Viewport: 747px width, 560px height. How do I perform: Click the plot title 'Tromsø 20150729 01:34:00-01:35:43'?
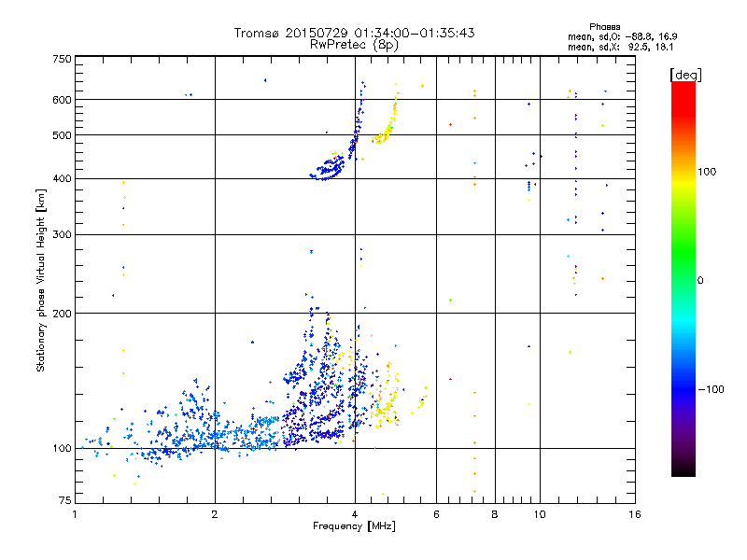[354, 33]
